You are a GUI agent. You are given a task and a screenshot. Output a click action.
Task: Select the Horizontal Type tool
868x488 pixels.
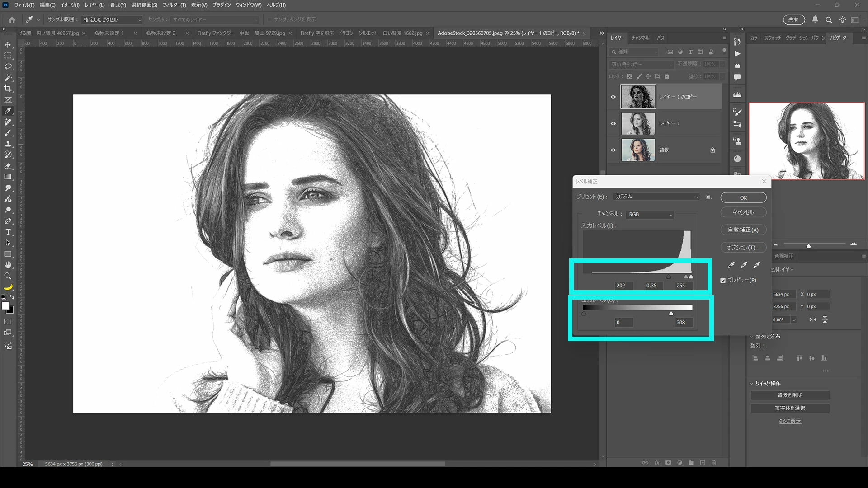(8, 232)
